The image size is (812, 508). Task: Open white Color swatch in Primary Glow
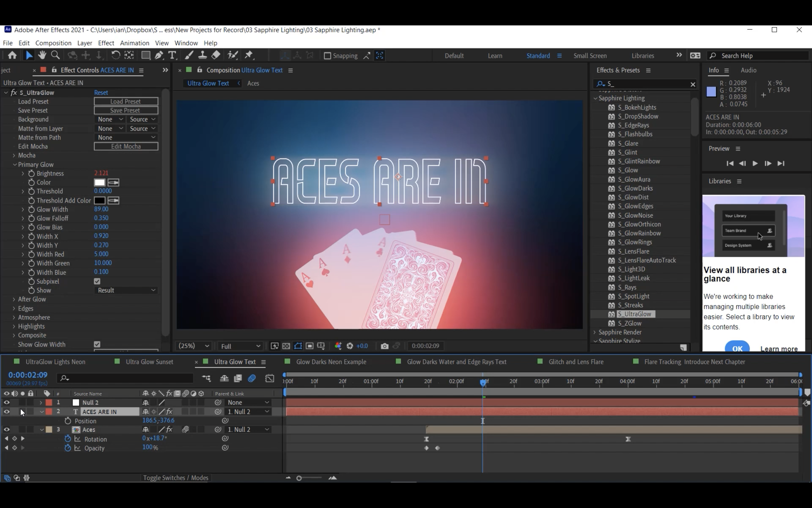(x=100, y=183)
